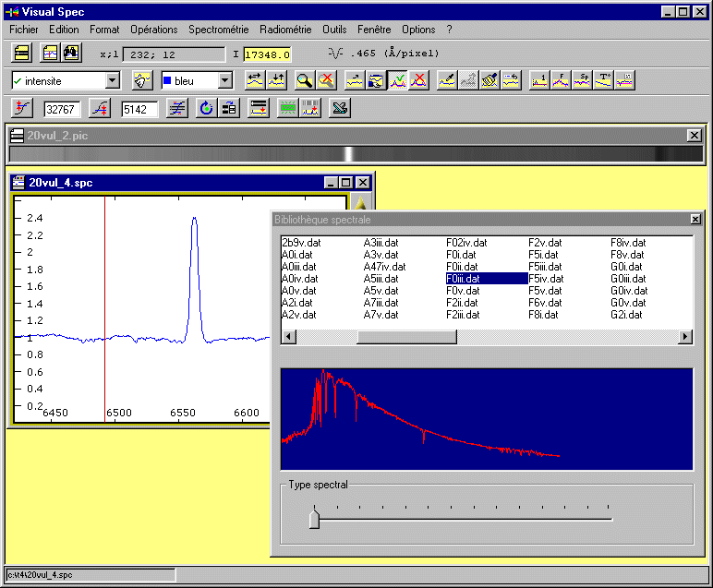Click the Type spectral slider handle
The width and height of the screenshot is (713, 588).
click(314, 520)
